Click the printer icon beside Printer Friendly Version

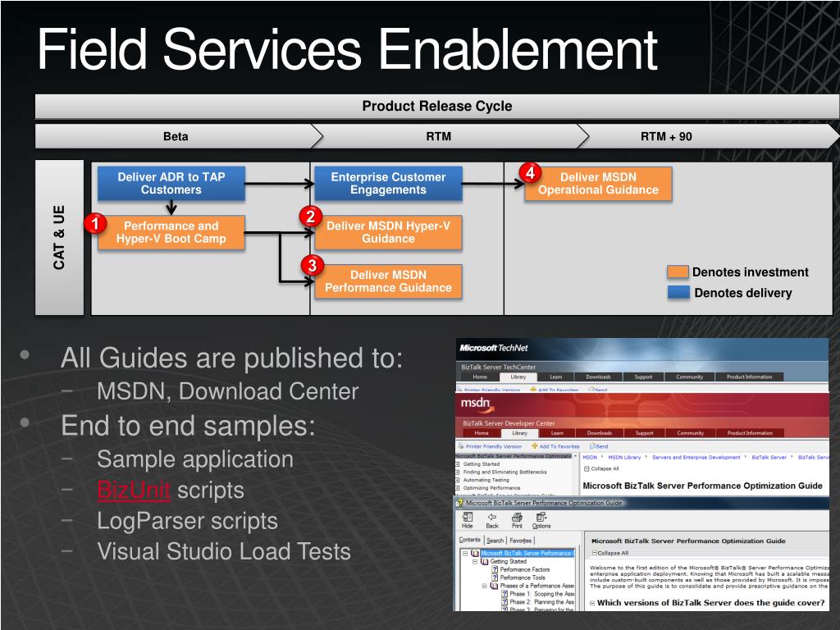(x=460, y=445)
